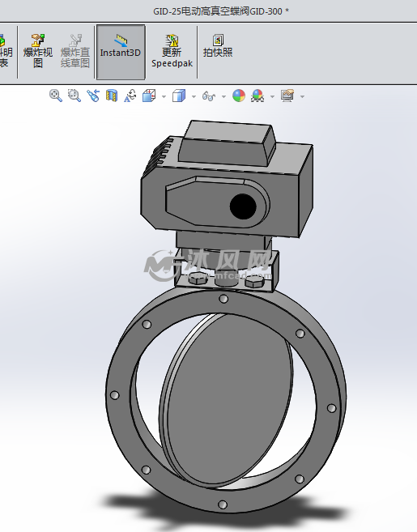Take a snapshot with 拍快照
The image size is (417, 532).
[218, 45]
